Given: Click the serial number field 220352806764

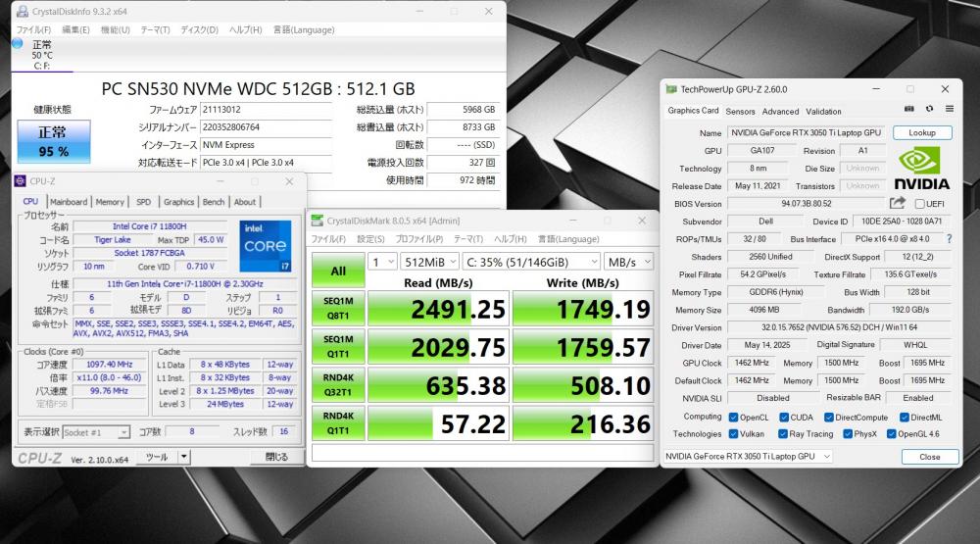Looking at the screenshot, I should pyautogui.click(x=266, y=127).
